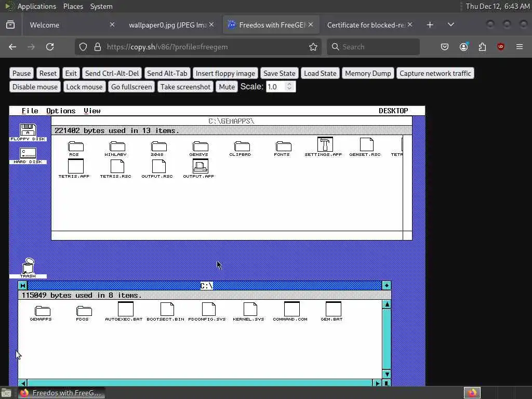Open the Applications system menu

37,6
